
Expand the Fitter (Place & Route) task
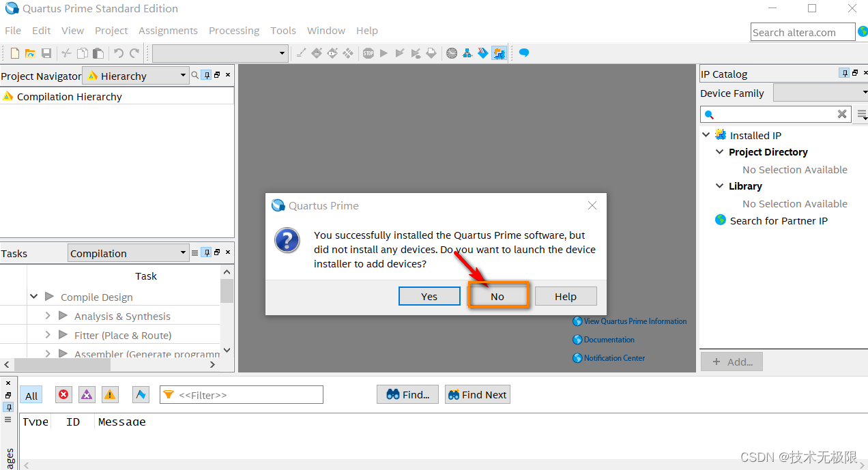point(48,335)
